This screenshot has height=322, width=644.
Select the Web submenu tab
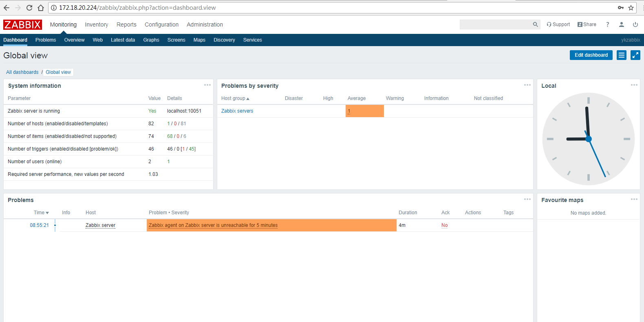(x=98, y=40)
